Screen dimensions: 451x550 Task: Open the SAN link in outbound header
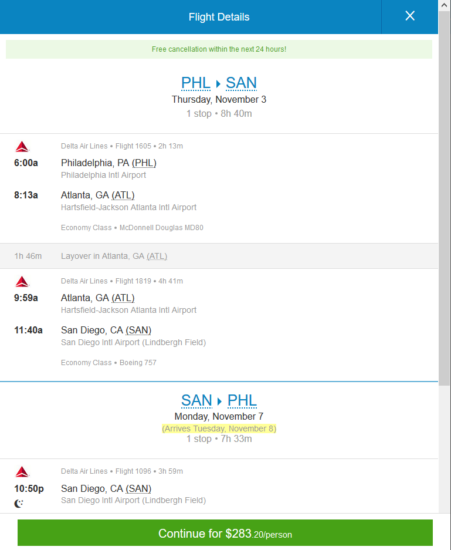[x=241, y=83]
